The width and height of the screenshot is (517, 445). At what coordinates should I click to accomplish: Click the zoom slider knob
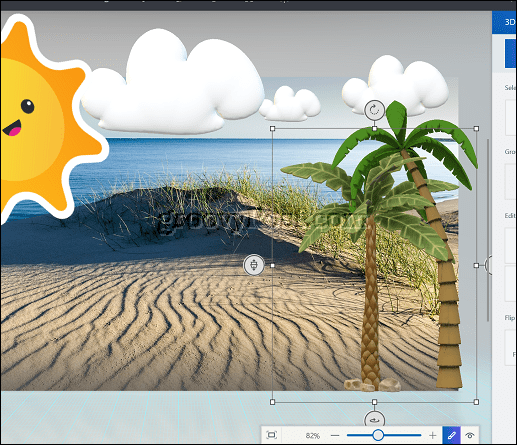[378, 435]
